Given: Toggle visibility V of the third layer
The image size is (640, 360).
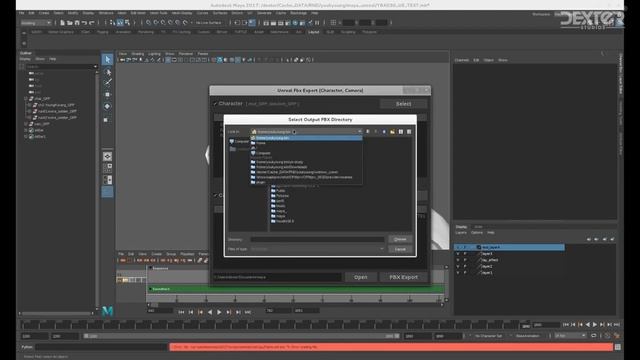Looking at the screenshot, I should (458, 260).
